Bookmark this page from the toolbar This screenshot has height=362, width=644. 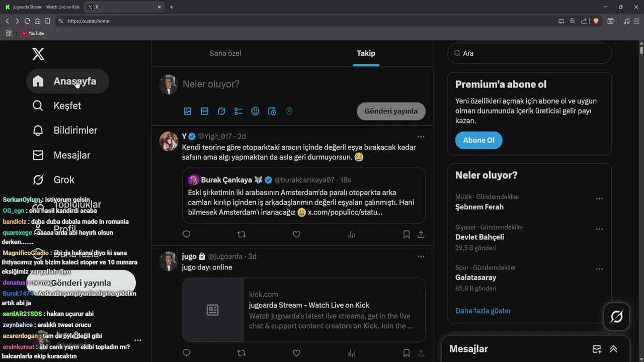tap(47, 21)
